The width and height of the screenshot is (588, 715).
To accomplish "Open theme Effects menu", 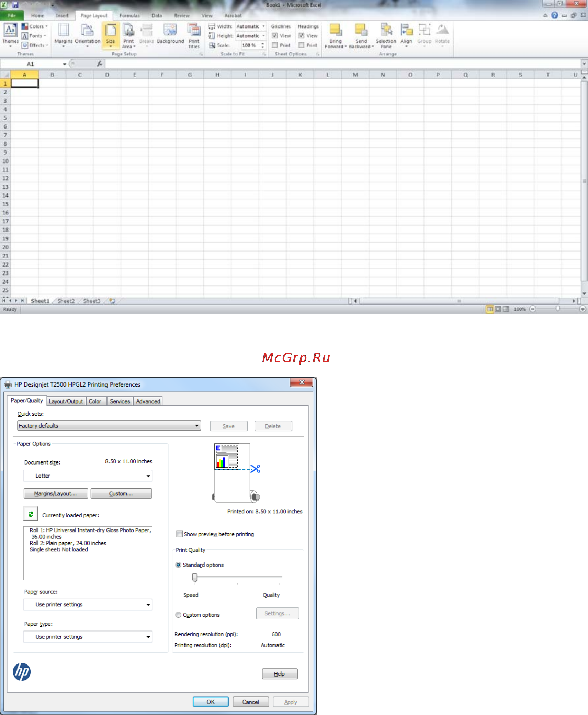I will point(35,45).
